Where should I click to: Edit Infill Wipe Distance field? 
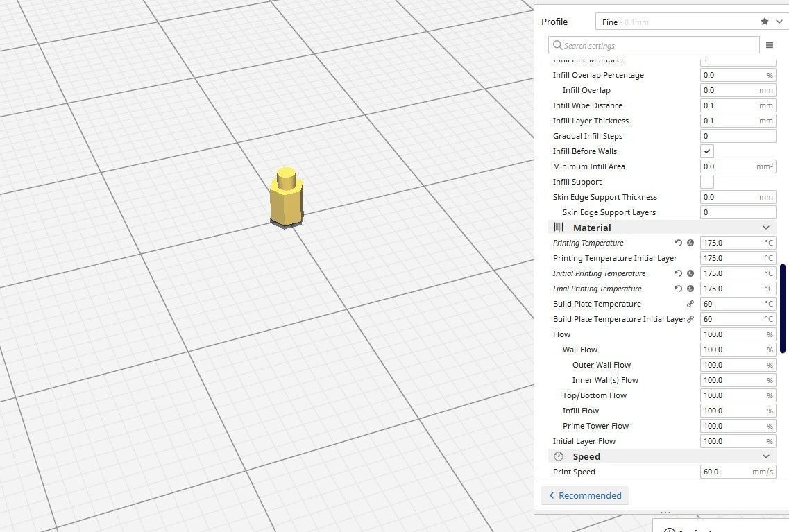click(738, 105)
